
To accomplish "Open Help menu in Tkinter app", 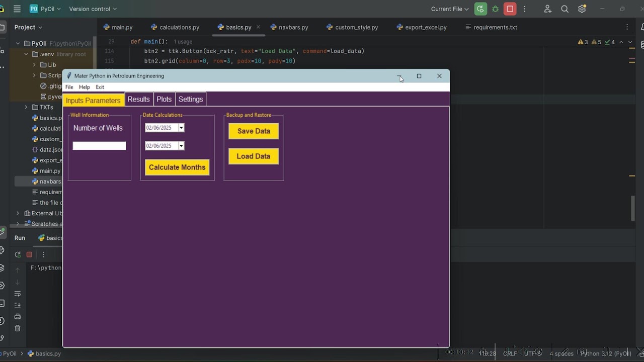I will [x=84, y=87].
